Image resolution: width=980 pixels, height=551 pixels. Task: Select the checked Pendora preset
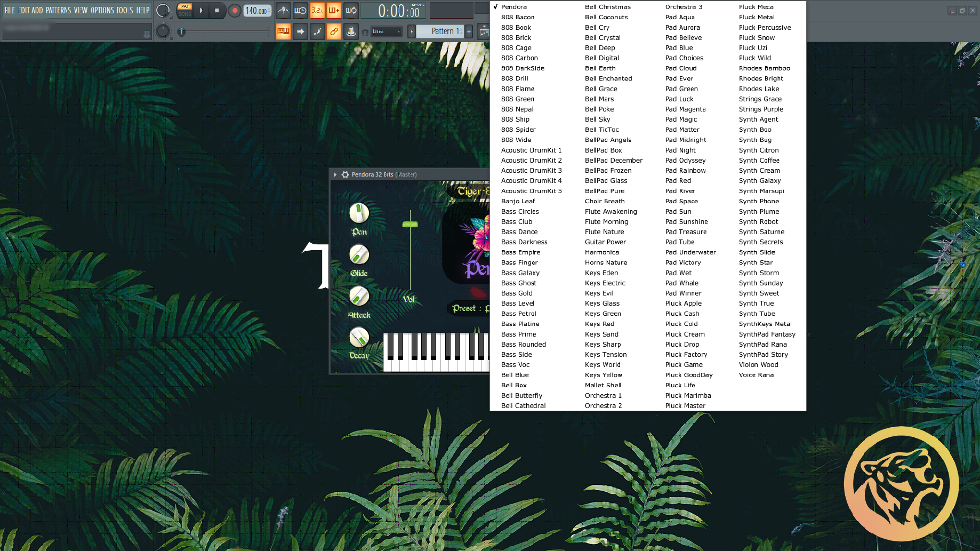point(513,7)
